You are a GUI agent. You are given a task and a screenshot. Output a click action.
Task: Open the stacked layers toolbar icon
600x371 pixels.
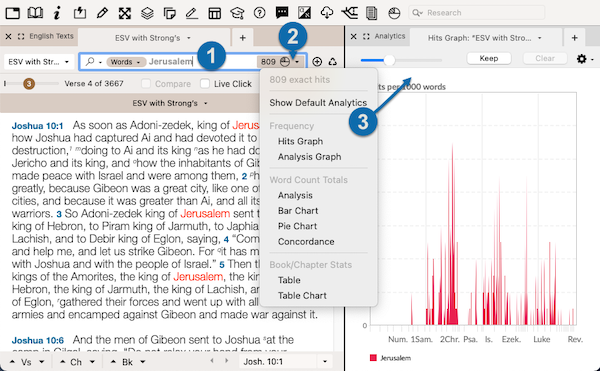[x=147, y=13]
